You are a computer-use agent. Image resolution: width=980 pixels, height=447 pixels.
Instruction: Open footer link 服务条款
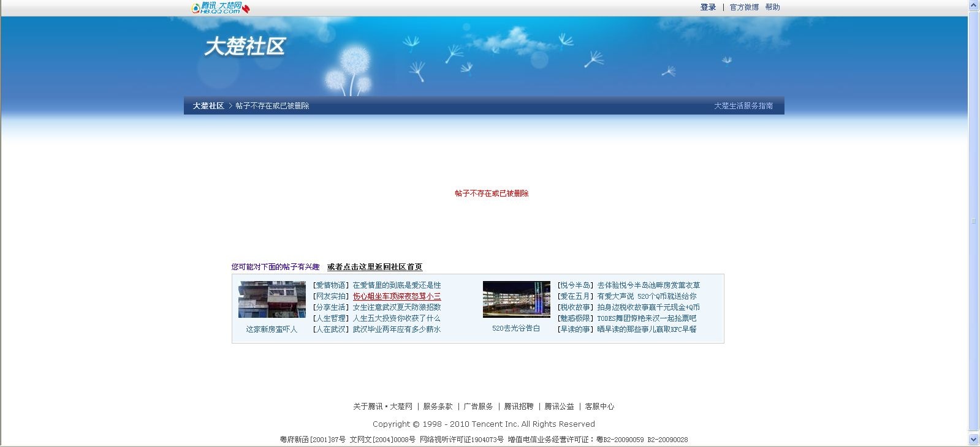[x=438, y=407]
